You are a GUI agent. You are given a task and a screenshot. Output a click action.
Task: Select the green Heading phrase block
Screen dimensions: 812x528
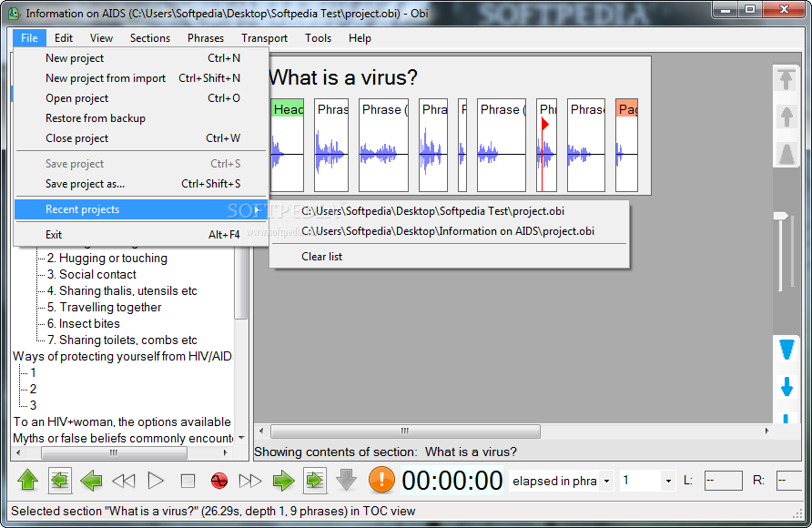(x=288, y=145)
